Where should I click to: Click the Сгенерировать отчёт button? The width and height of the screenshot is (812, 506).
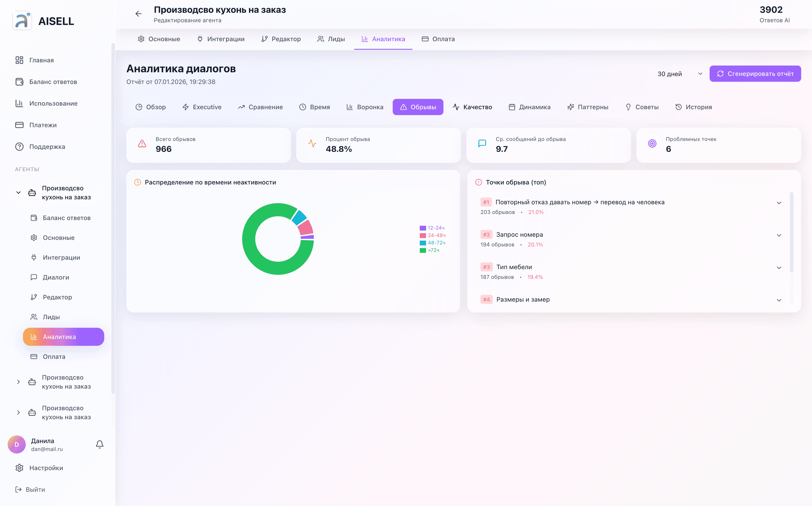755,74
